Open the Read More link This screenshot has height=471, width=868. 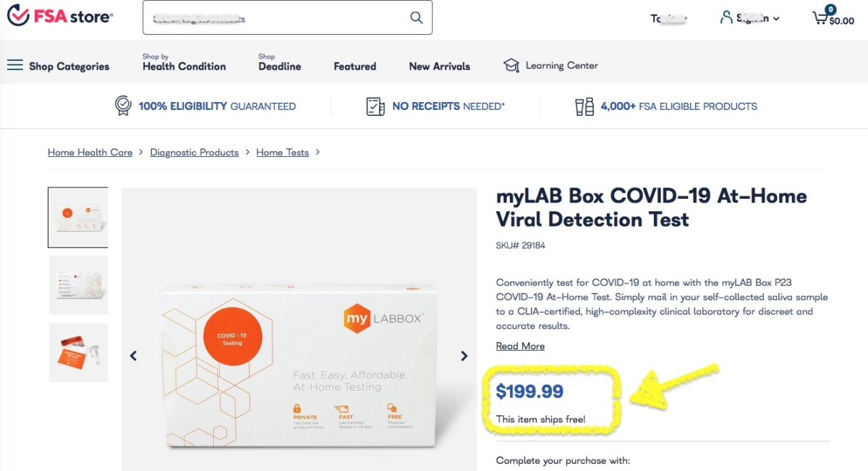point(519,345)
